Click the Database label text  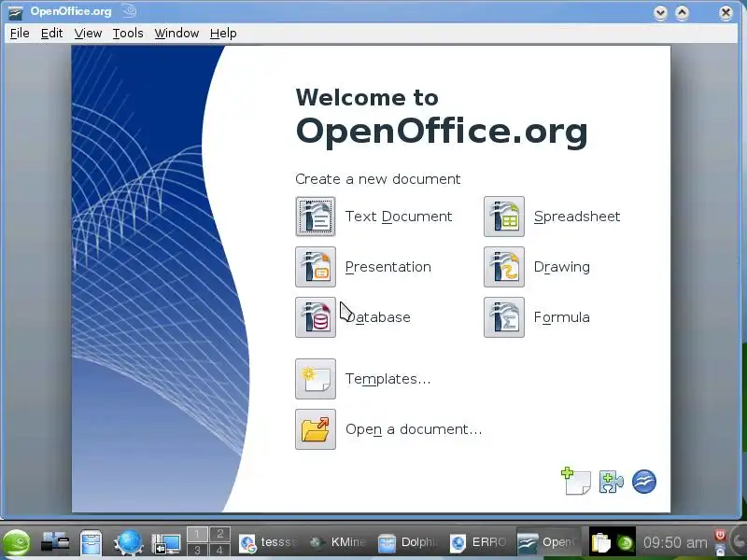point(378,317)
